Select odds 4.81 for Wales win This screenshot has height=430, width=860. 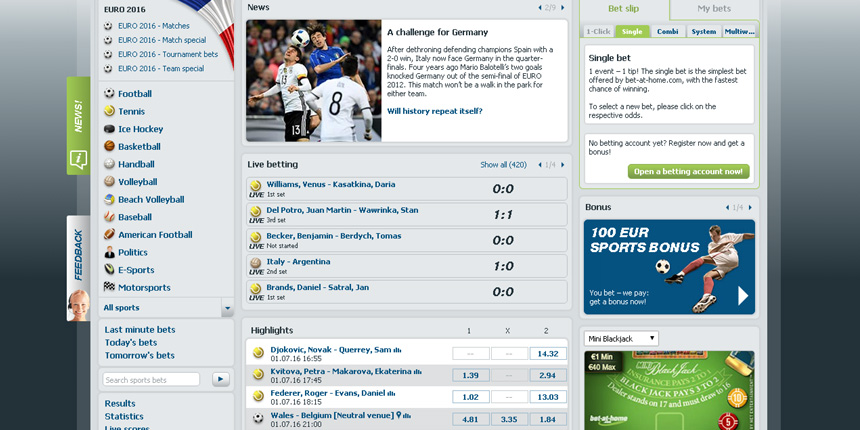click(471, 419)
